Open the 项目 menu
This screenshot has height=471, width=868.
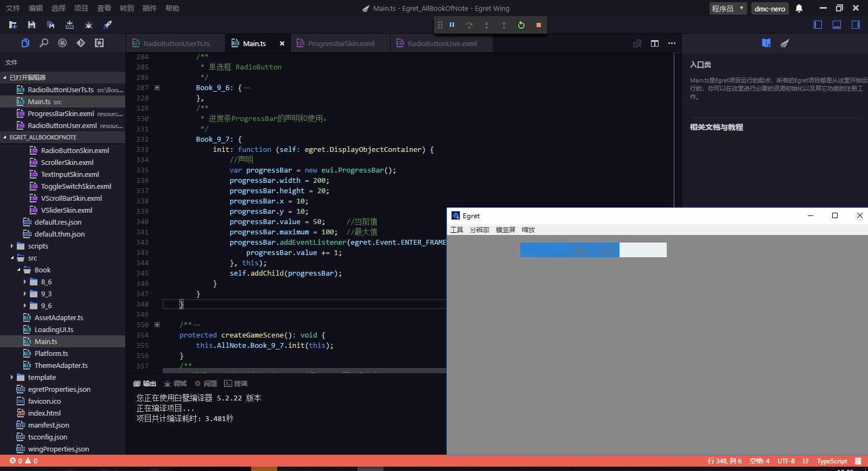tap(81, 8)
